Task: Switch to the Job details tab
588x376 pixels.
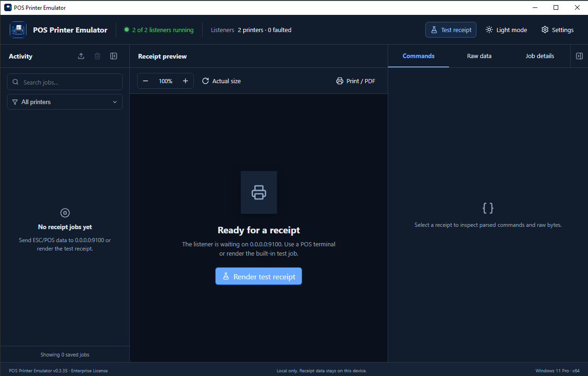Action: (x=540, y=56)
